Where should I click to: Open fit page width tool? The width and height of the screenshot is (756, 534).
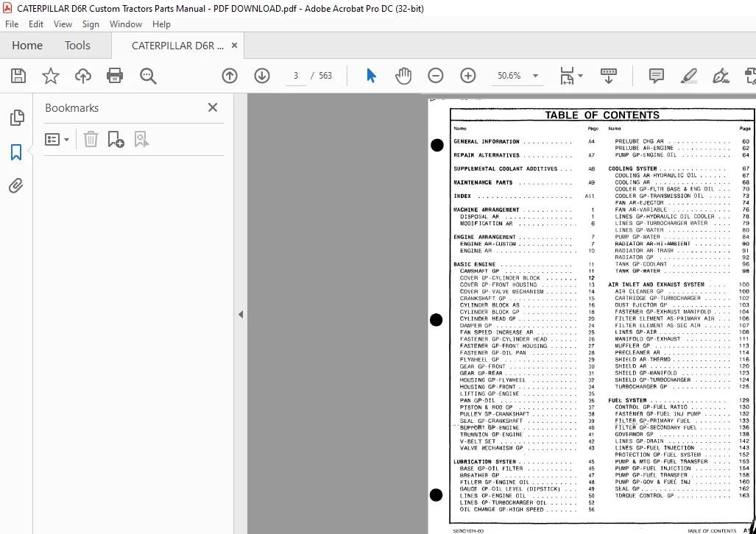pos(567,76)
